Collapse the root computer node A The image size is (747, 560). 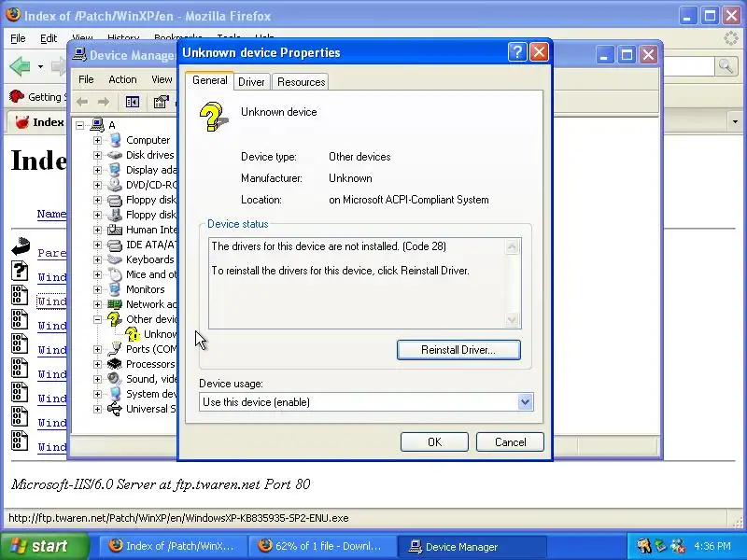pos(80,125)
